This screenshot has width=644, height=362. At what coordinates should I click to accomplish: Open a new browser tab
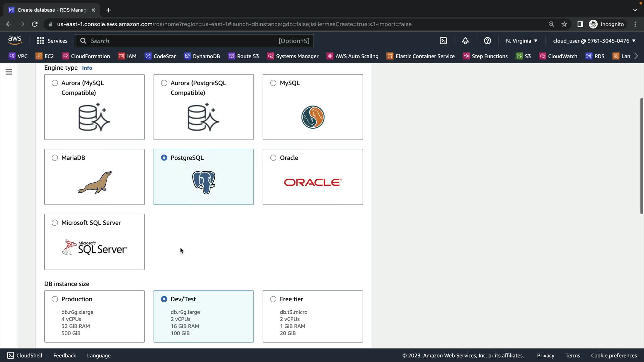click(x=108, y=10)
